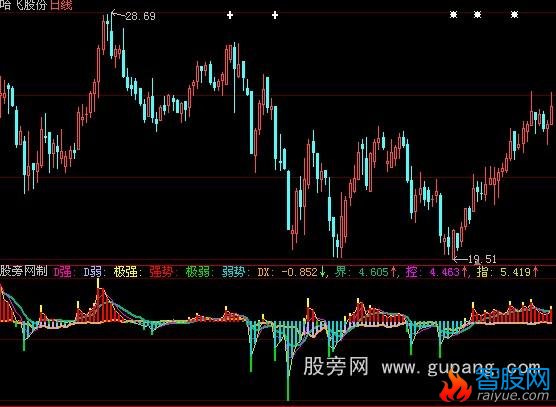Click the 指 value 5.419
Image resolution: width=556 pixels, height=407 pixels.
(515, 272)
